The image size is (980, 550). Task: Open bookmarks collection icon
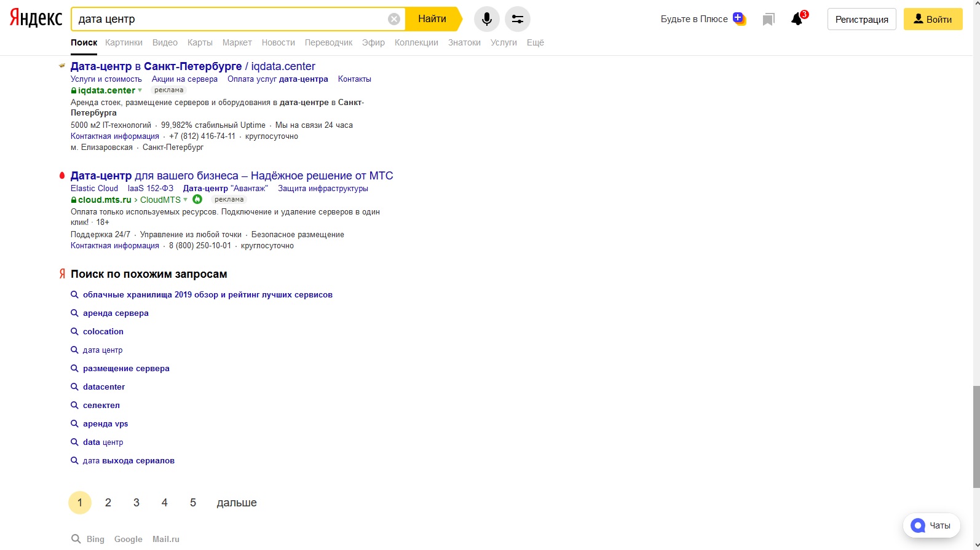coord(769,20)
